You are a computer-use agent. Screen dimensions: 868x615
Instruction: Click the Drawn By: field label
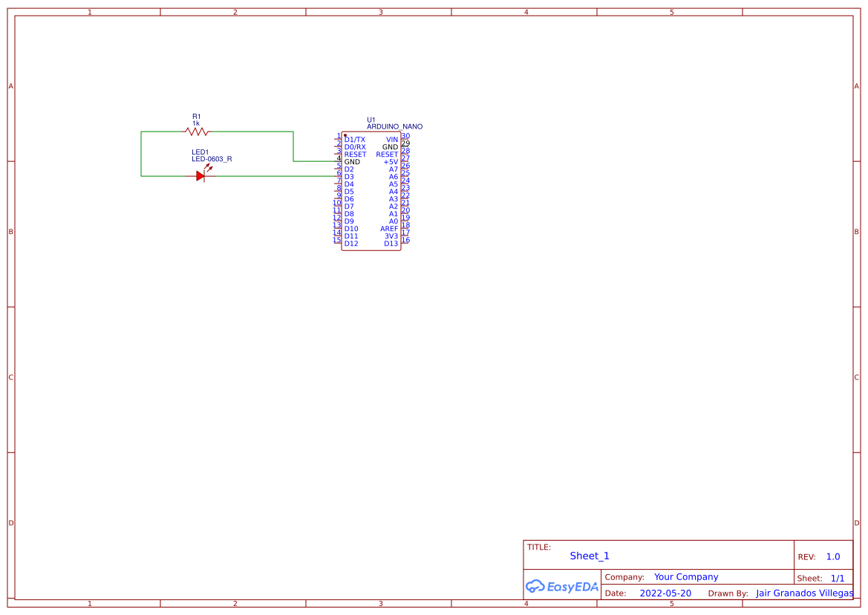[728, 593]
